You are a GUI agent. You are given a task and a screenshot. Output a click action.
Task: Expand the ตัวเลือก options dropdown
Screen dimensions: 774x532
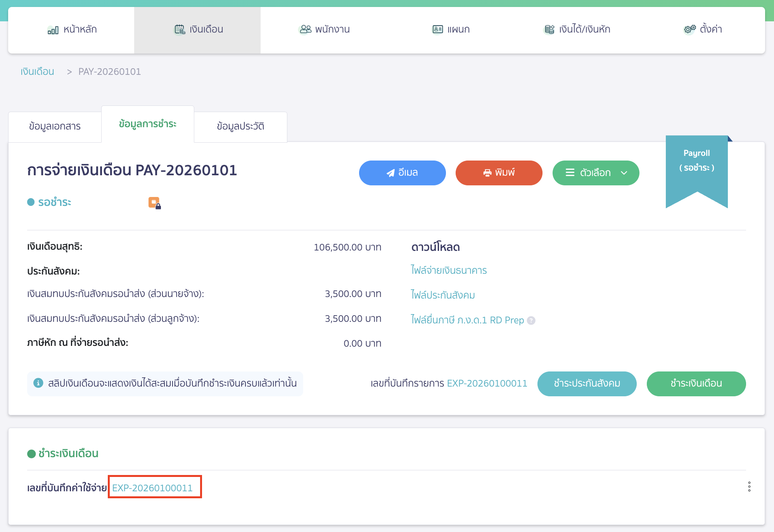[x=596, y=173]
